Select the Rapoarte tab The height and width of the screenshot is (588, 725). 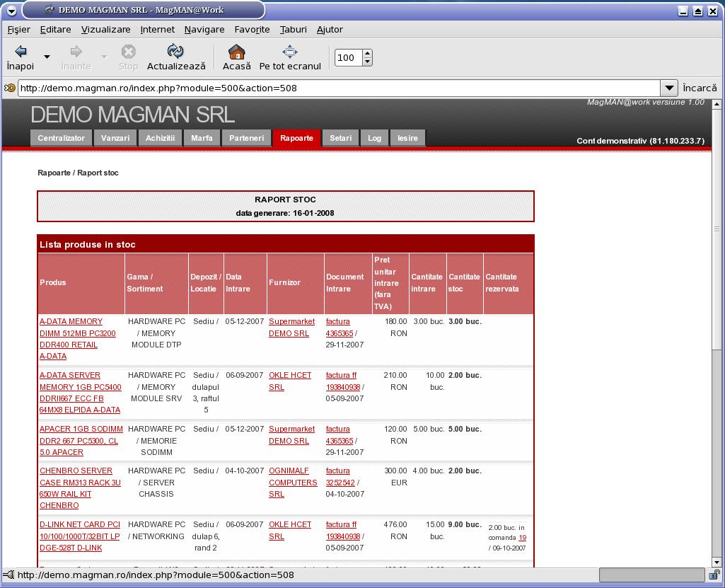coord(296,138)
